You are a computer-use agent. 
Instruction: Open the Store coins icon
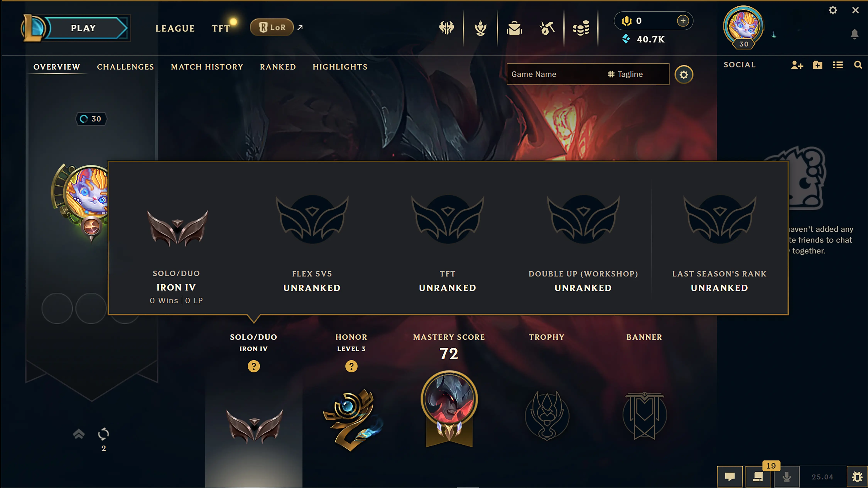coord(581,28)
